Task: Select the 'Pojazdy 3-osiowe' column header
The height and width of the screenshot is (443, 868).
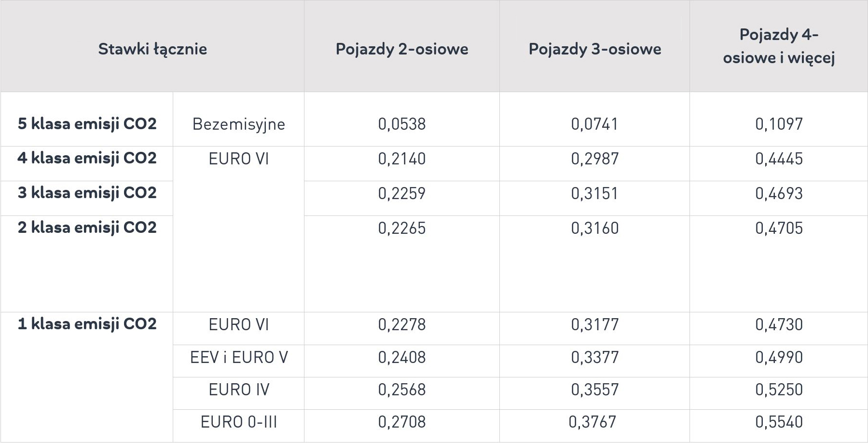Action: click(x=595, y=49)
